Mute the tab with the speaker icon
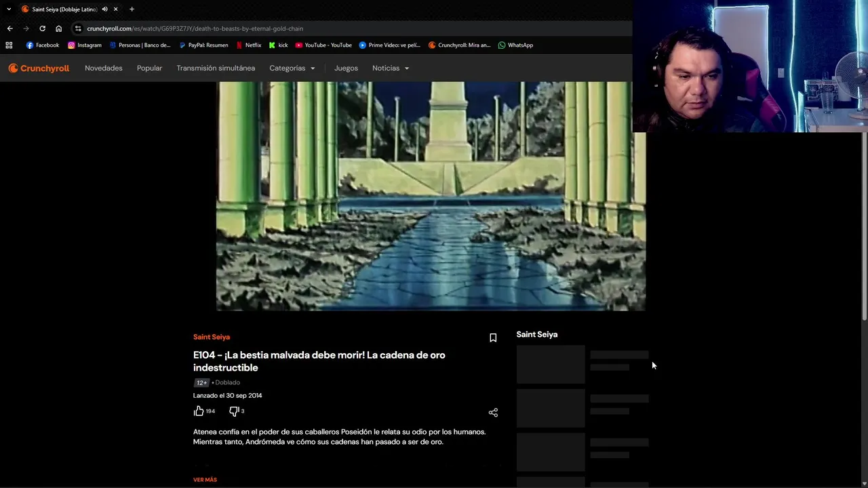 (x=104, y=9)
